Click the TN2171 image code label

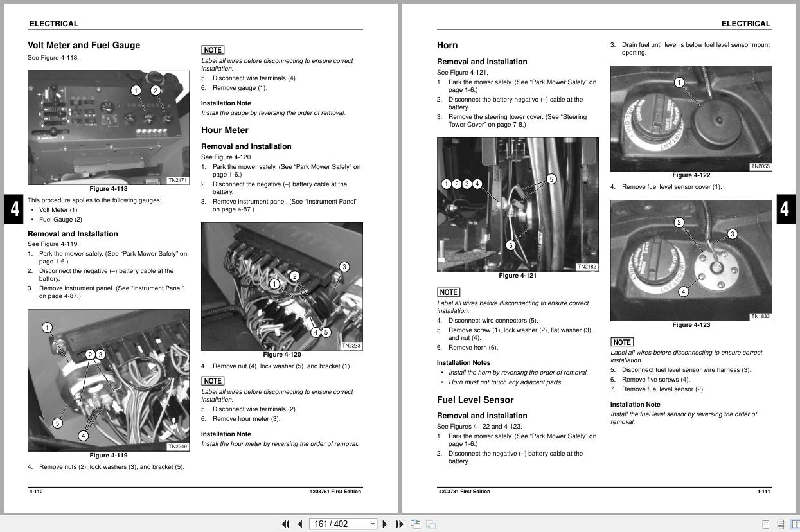(178, 181)
